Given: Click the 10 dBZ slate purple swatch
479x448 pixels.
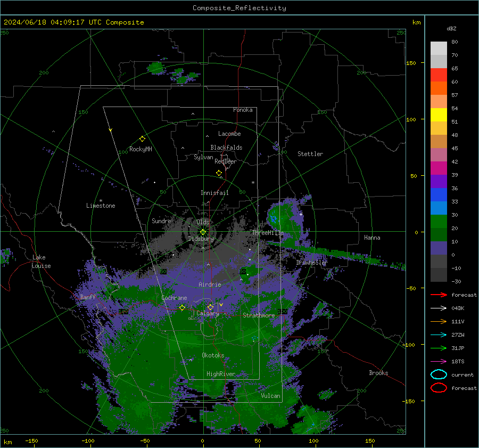Looking at the screenshot, I should [x=439, y=248].
